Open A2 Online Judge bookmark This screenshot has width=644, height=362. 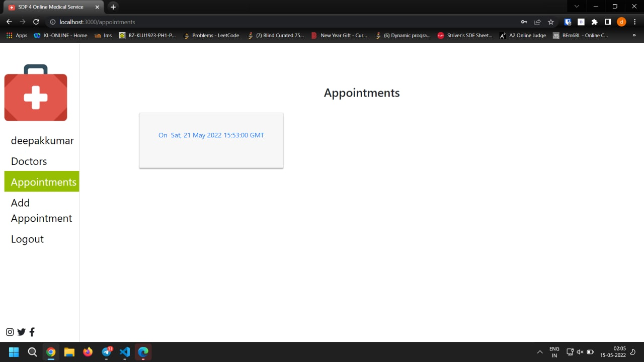523,35
